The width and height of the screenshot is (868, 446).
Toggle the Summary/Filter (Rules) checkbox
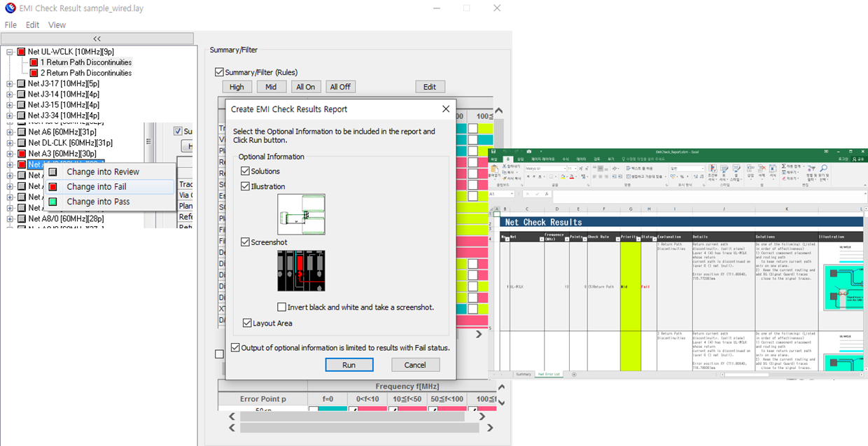pyautogui.click(x=219, y=72)
